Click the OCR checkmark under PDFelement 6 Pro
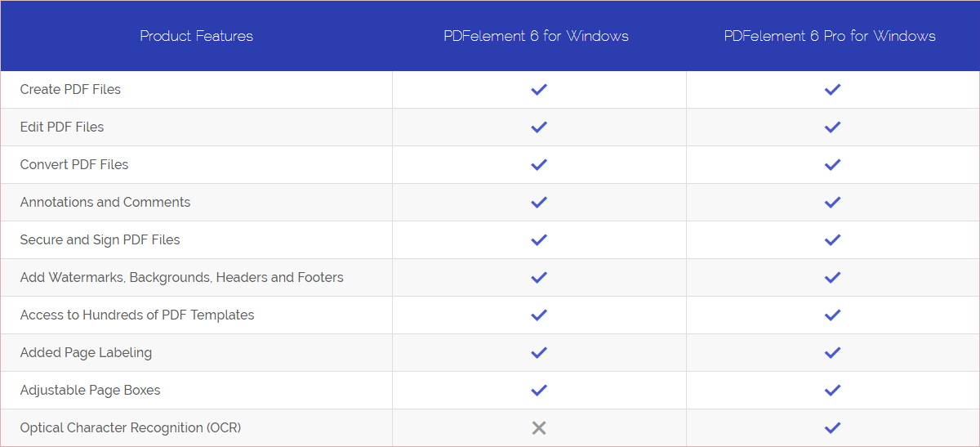This screenshot has width=980, height=447. 833,428
